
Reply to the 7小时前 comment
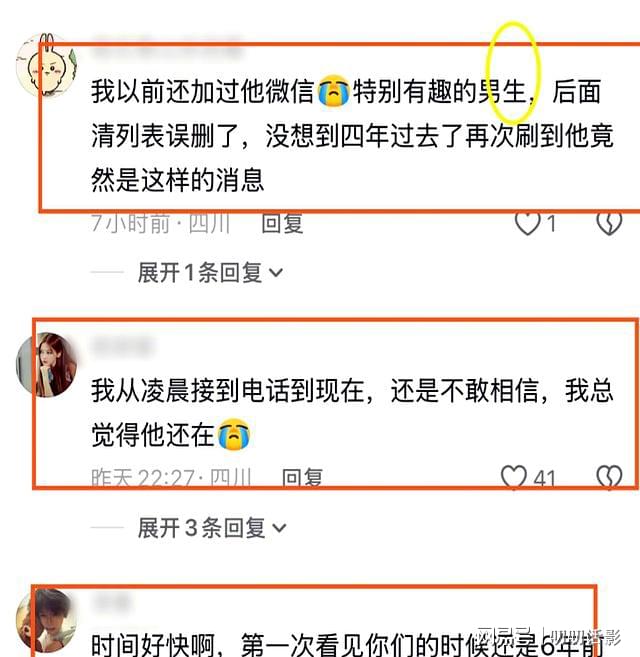click(x=282, y=223)
